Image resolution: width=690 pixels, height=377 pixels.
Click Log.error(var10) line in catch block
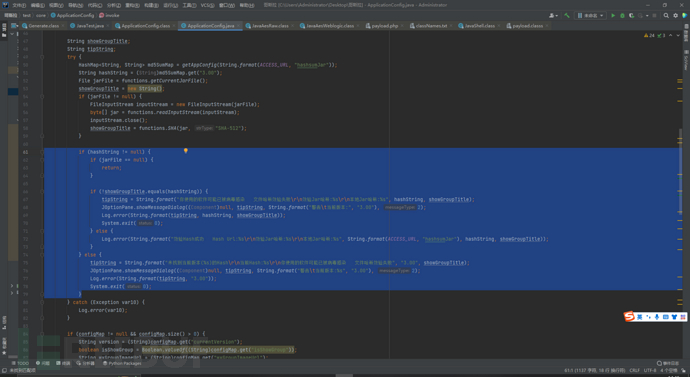[x=103, y=310]
